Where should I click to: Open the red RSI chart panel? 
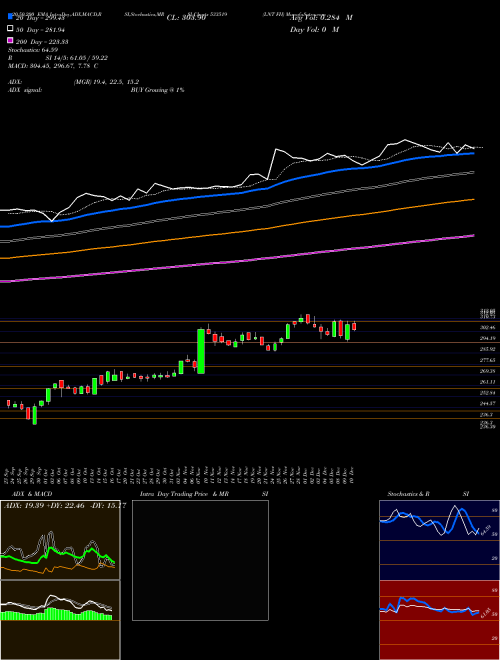pos(439,620)
